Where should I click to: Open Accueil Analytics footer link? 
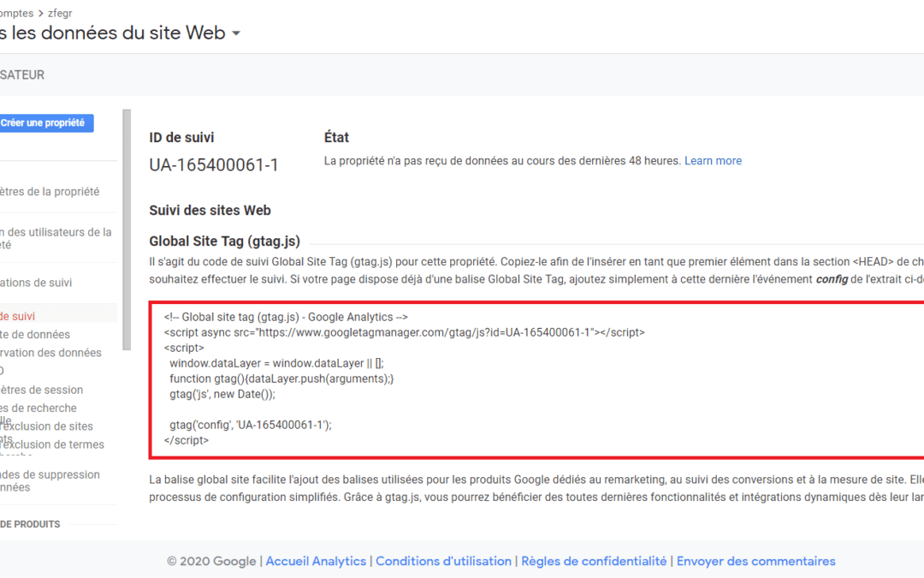click(x=316, y=561)
